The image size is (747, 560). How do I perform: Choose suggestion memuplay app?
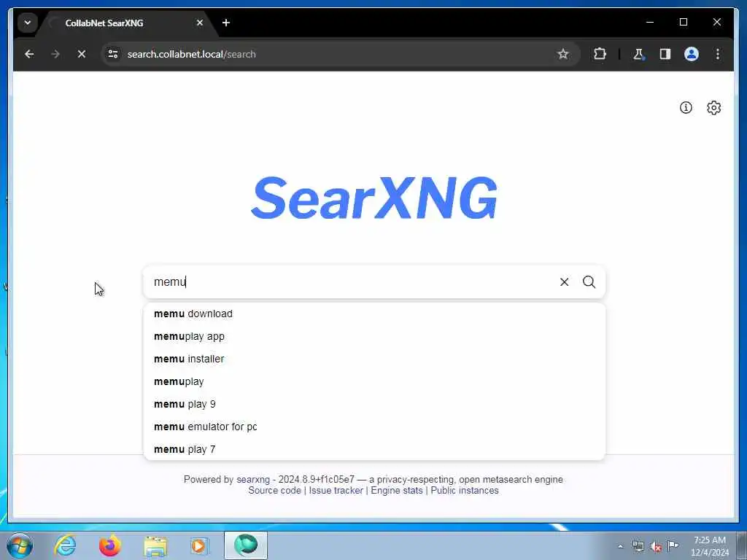pyautogui.click(x=374, y=336)
